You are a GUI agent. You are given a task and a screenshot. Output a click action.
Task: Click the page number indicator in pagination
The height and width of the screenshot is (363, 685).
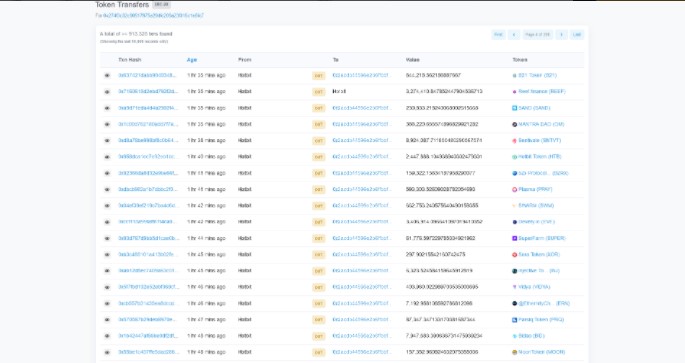tap(538, 35)
